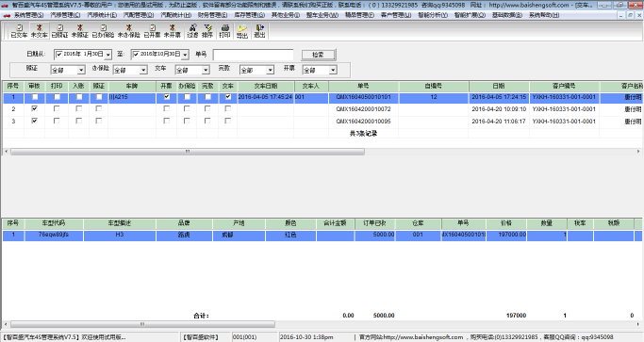This screenshot has width=644, height=342.
Task: Open the end date picker dropdown
Action: [x=185, y=55]
